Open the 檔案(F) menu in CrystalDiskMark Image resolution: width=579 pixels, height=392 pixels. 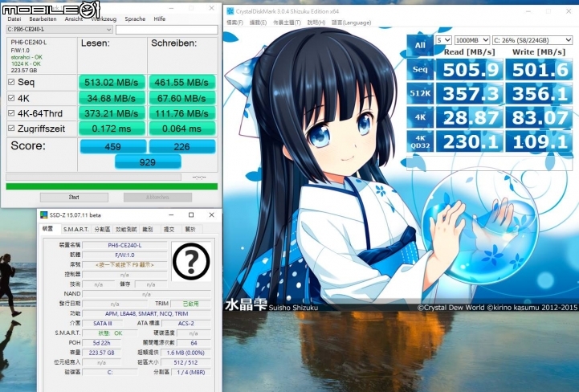234,22
